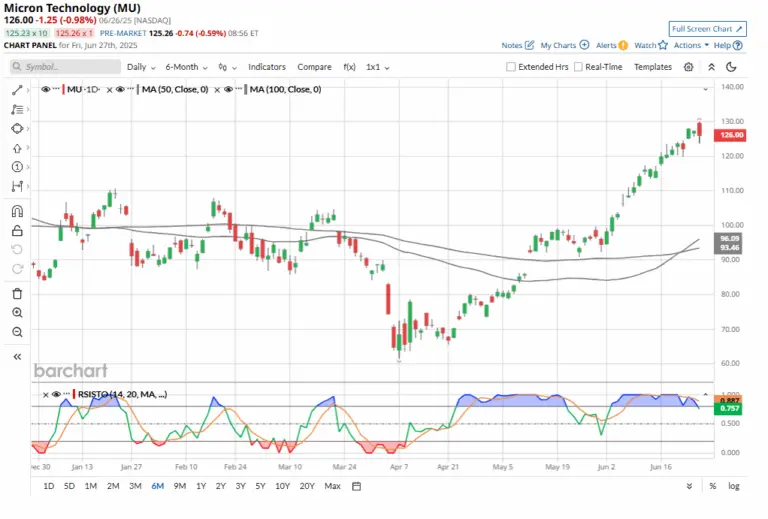Lock all drawings with padlock icon
Viewport: 768px width, 519px height.
pyautogui.click(x=17, y=230)
